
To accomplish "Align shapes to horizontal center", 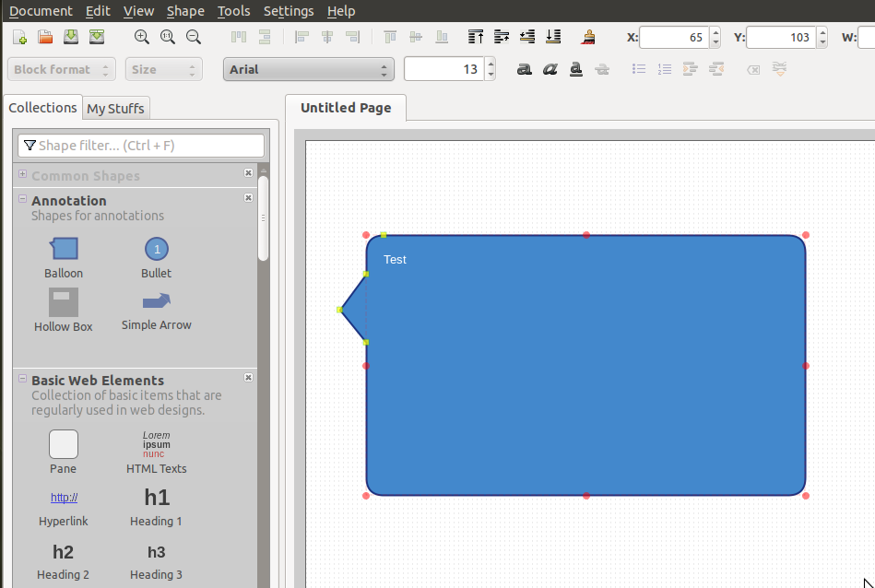I will tap(327, 37).
